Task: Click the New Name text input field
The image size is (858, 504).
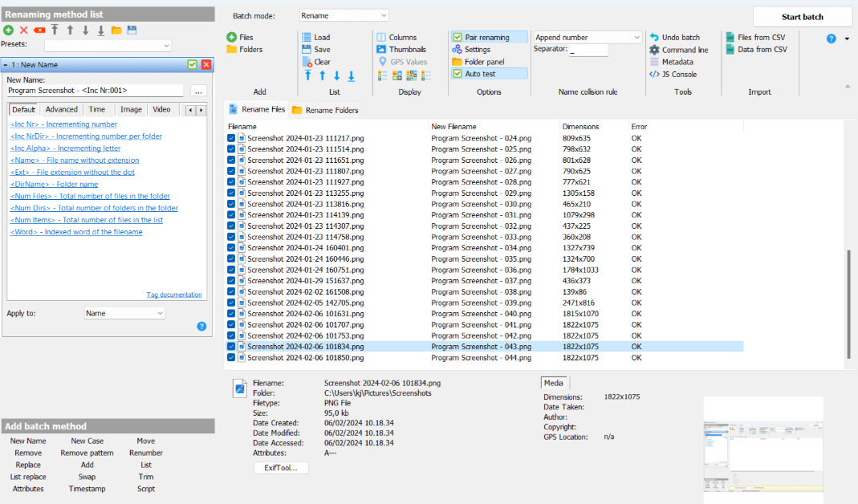Action: coord(95,91)
